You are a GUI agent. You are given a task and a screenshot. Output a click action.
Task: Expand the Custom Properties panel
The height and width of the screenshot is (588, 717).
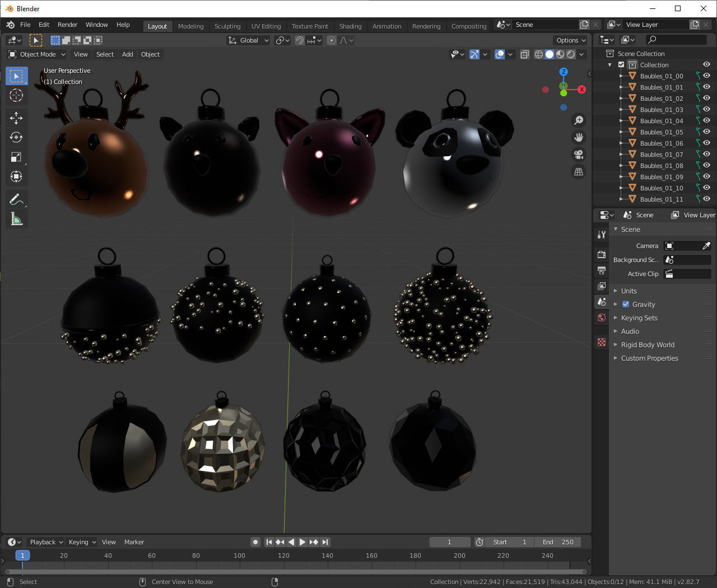coord(649,358)
